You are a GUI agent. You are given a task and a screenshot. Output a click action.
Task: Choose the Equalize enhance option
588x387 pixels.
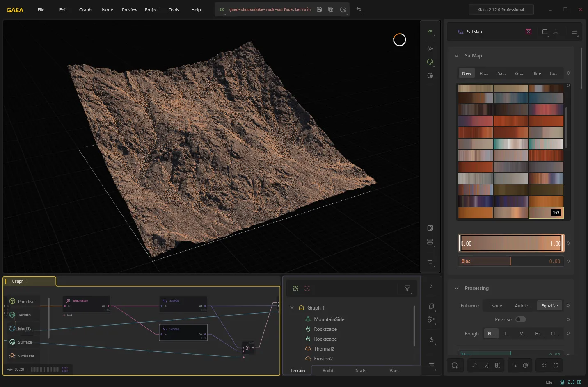tap(549, 306)
